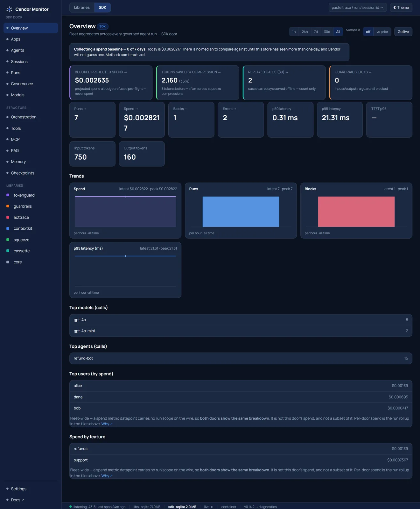Image resolution: width=420 pixels, height=509 pixels.
Task: Toggle the Theme button
Action: click(401, 8)
